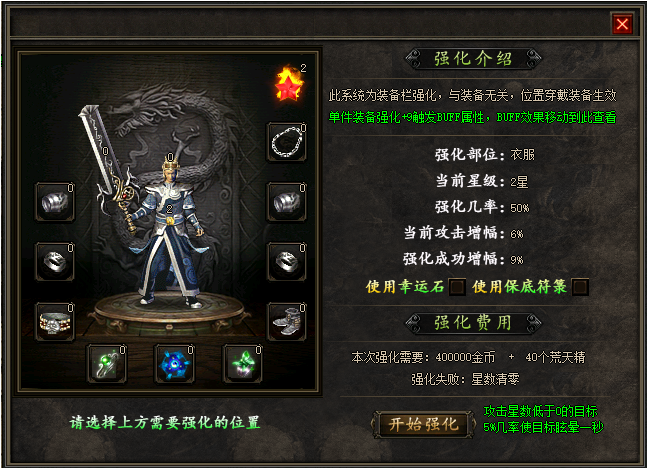The width and height of the screenshot is (648, 469).
Task: Select the character's helmet crown
Action: tap(169, 164)
